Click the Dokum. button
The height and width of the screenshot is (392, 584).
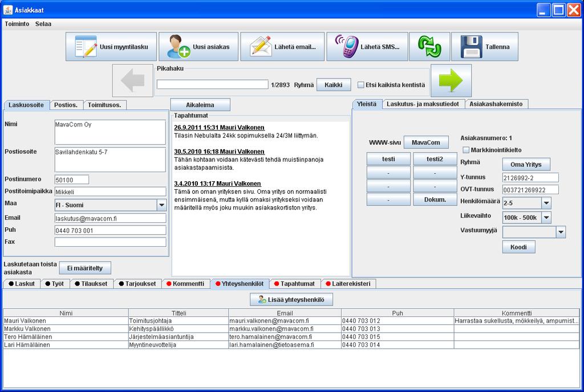click(435, 199)
